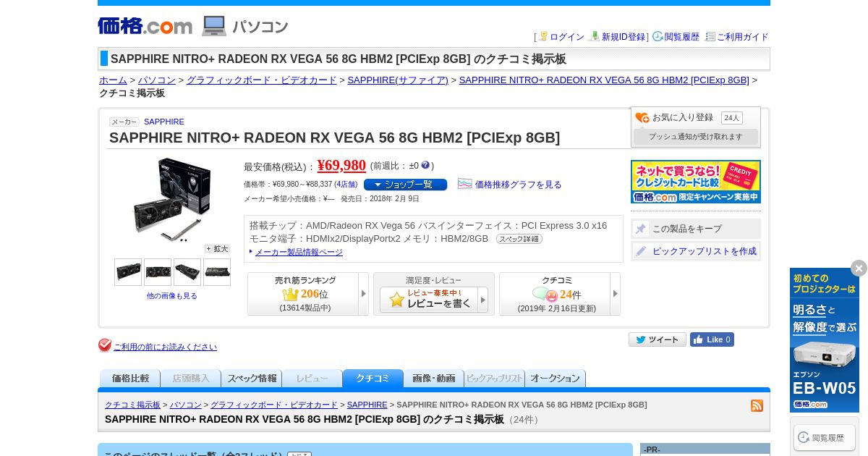Create a pickup list with ピックアップリストを作成
This screenshot has height=456, width=868.
coord(696,251)
